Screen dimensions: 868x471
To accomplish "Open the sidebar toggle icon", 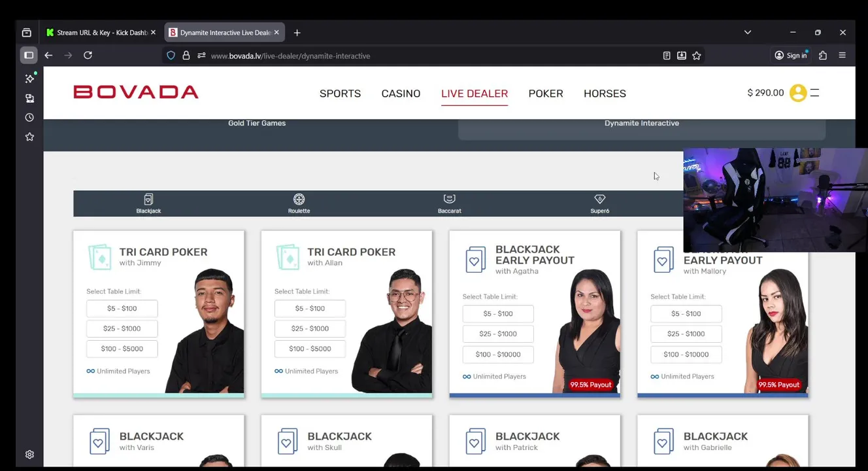I will click(x=29, y=56).
